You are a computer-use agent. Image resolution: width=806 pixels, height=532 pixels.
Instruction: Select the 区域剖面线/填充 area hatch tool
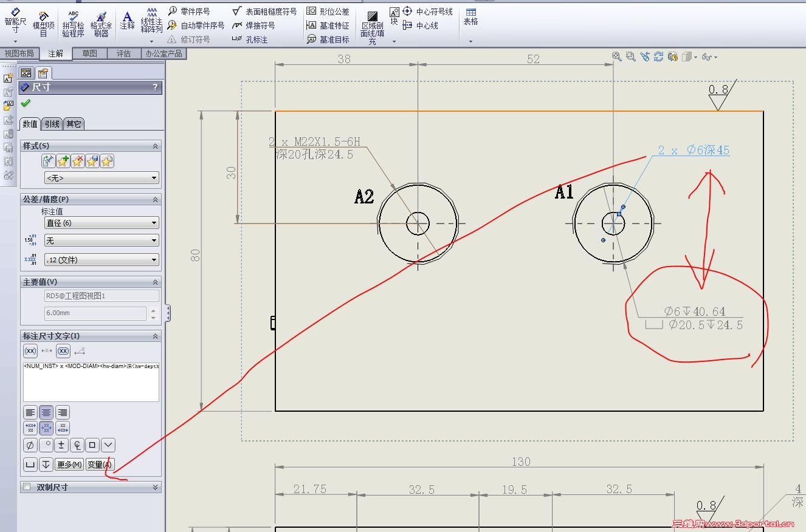(x=372, y=27)
